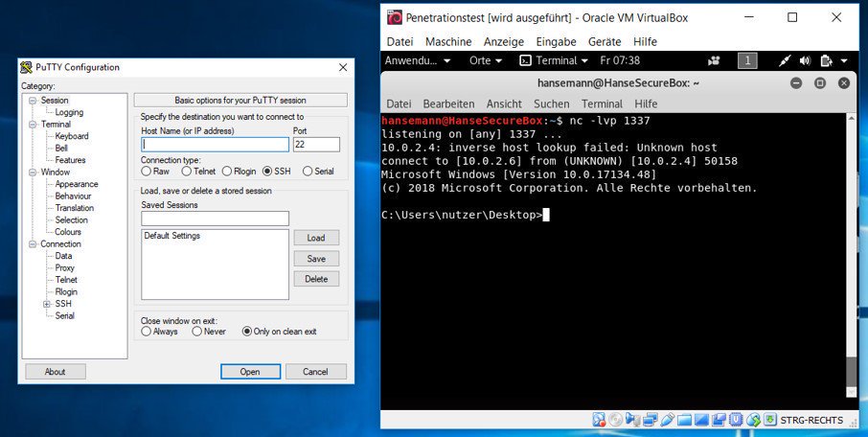Click the VirtualBox CPU virtualization chip icon
The width and height of the screenshot is (868, 437).
click(x=736, y=420)
